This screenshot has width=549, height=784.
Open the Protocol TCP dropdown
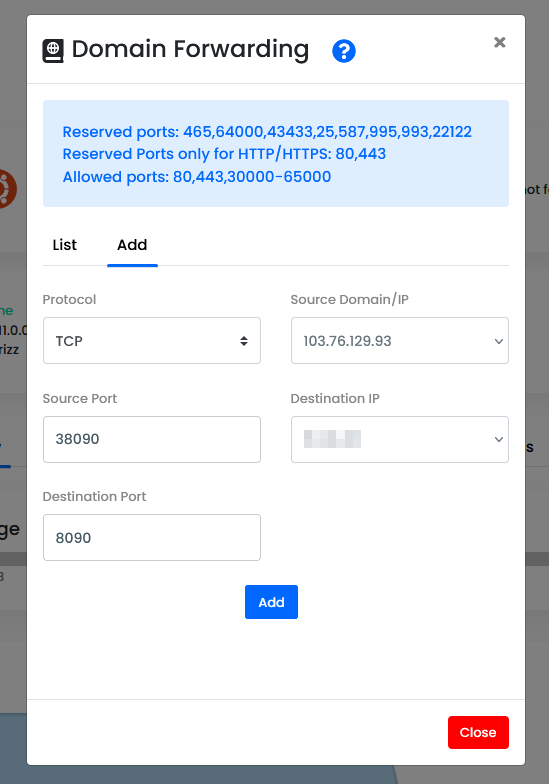coord(152,340)
